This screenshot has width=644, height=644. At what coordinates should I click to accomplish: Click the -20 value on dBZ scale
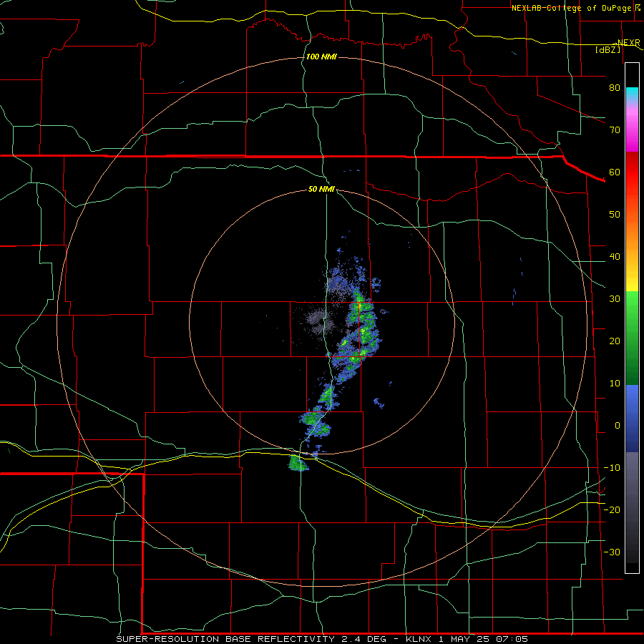pos(612,509)
